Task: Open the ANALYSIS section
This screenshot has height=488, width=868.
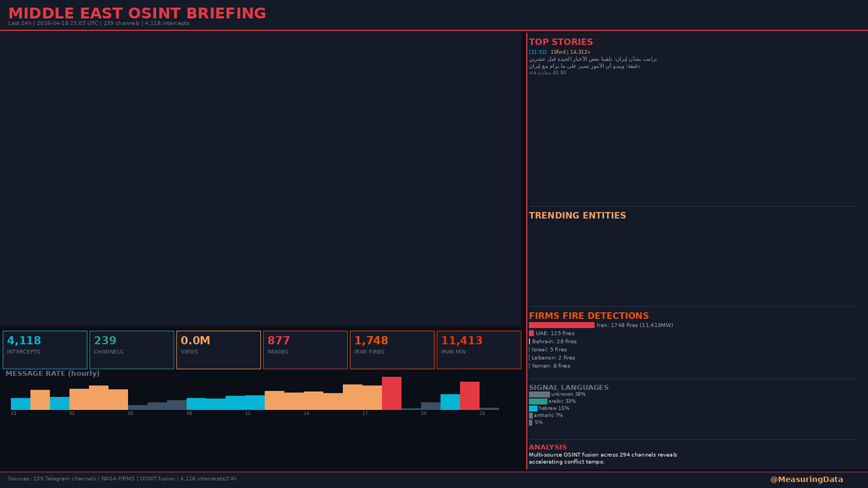Action: pyautogui.click(x=548, y=446)
